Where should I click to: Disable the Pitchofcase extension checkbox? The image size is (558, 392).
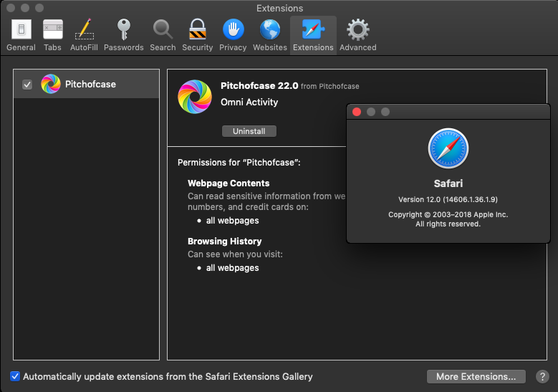(x=27, y=85)
